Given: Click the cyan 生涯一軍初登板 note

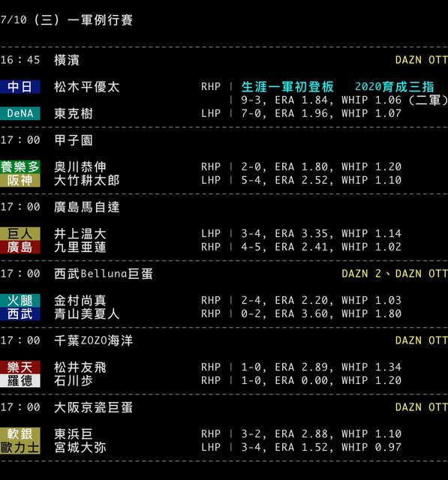Looking at the screenshot, I should pos(287,87).
